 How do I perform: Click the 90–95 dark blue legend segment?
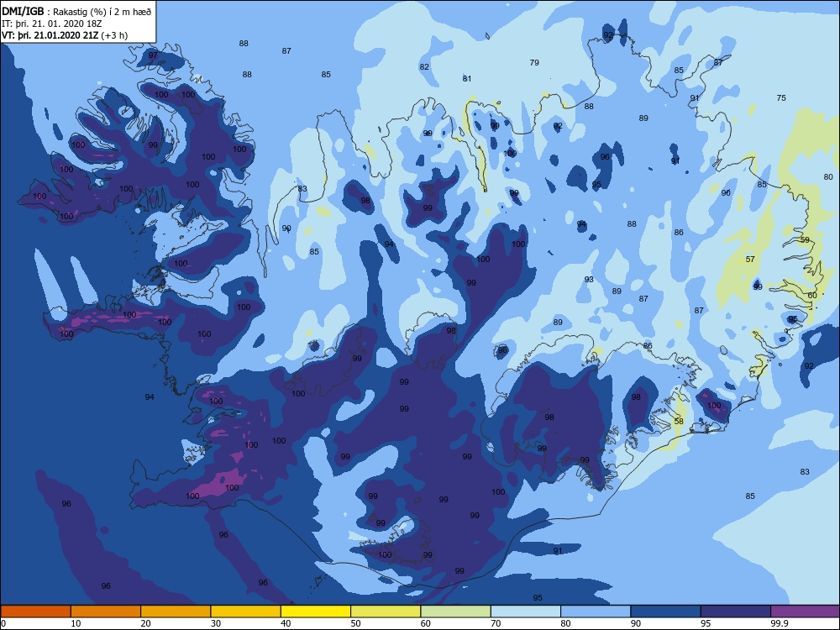666,612
